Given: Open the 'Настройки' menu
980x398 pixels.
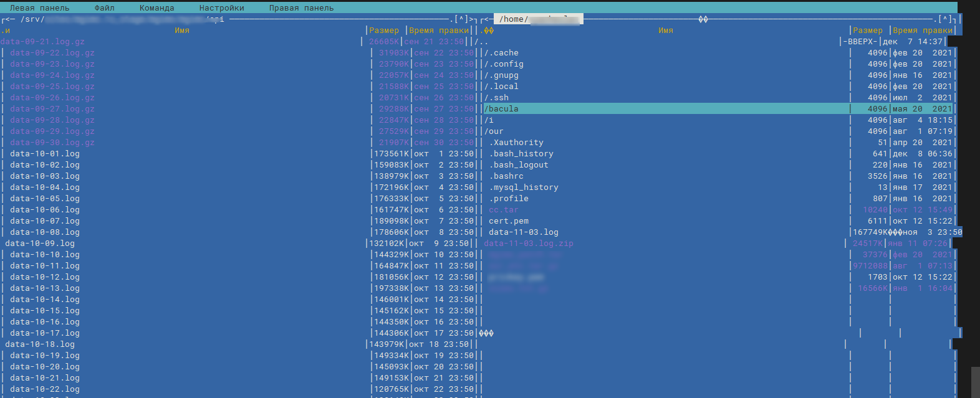Looking at the screenshot, I should pyautogui.click(x=221, y=8).
